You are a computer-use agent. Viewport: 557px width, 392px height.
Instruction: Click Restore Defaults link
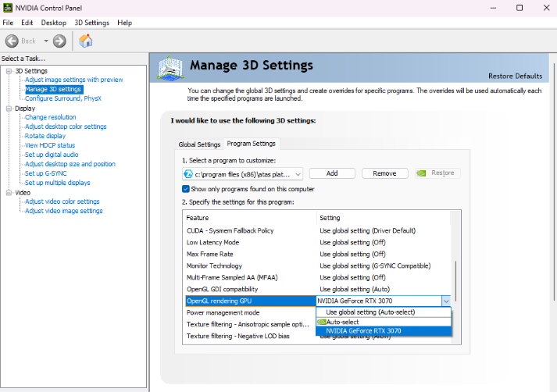pos(515,76)
